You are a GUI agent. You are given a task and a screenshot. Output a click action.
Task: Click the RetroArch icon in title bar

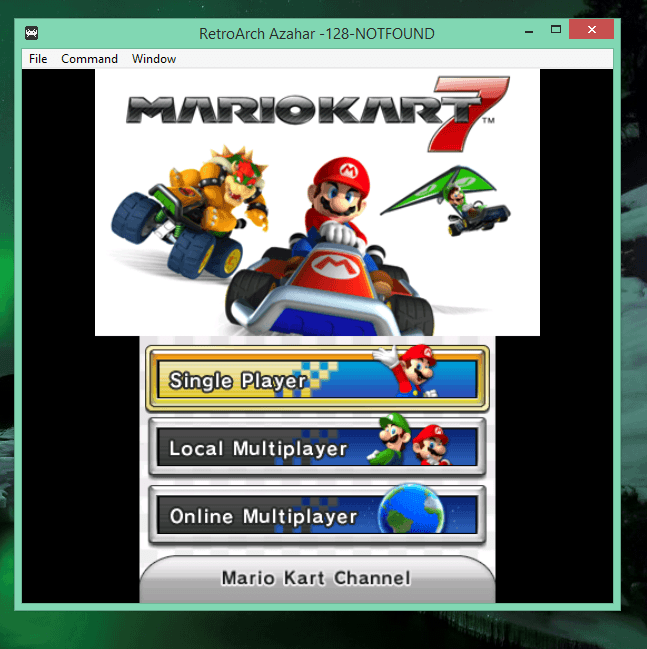[x=33, y=33]
